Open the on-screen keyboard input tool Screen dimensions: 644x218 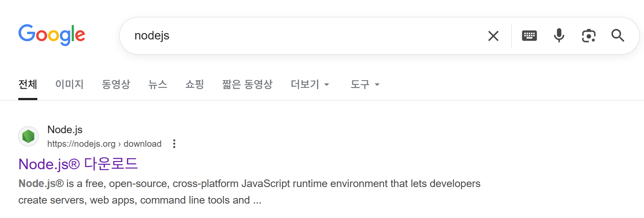tap(529, 36)
